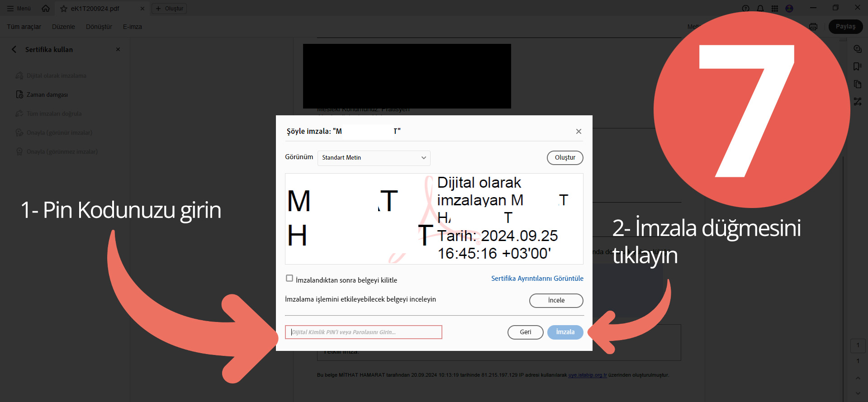Click the printer icon
Screen dimensions: 868x402
pos(813,27)
